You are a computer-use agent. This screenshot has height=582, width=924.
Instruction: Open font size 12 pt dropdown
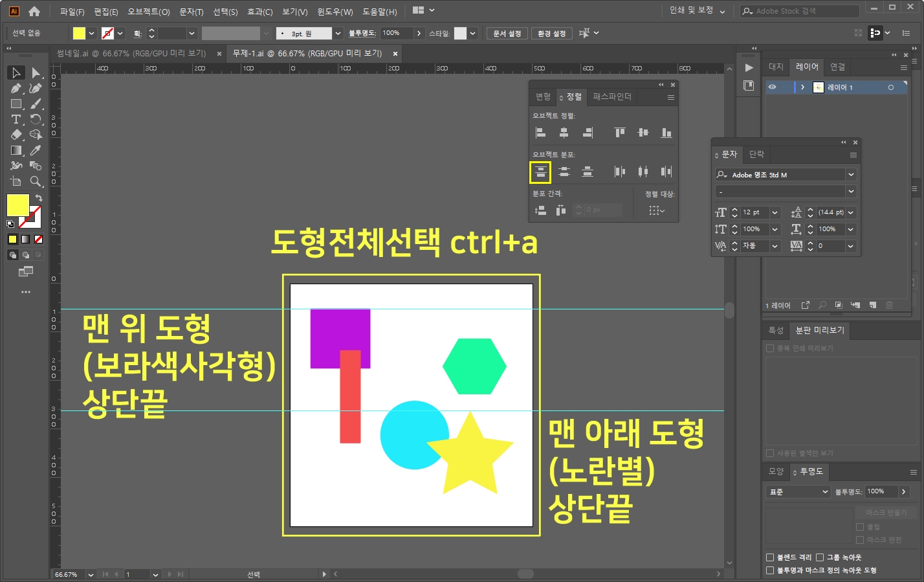pyautogui.click(x=775, y=212)
